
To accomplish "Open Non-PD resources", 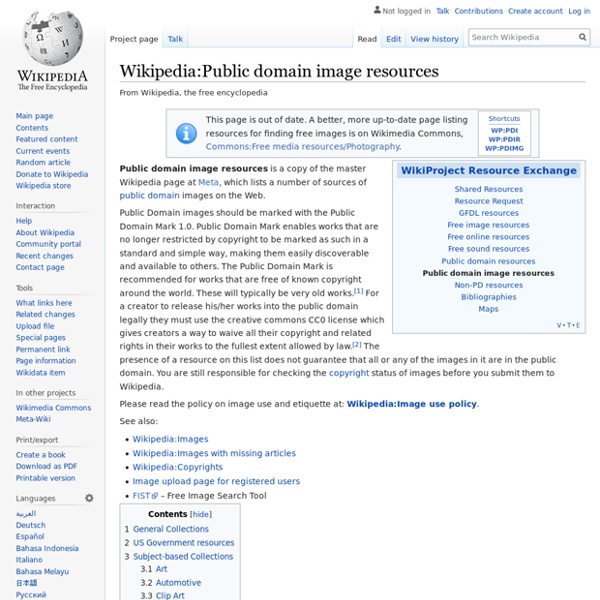I will (x=489, y=285).
